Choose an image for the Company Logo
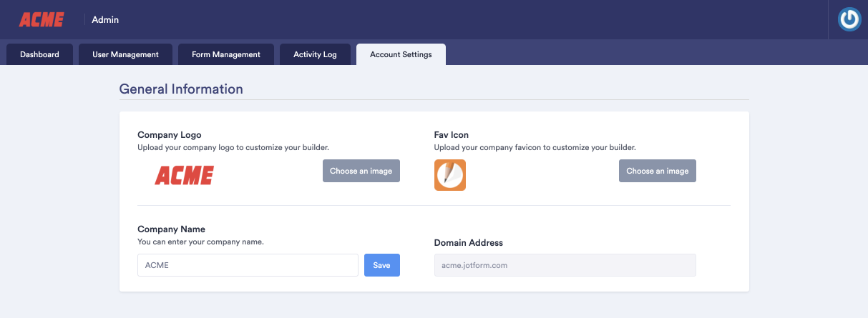This screenshot has height=318, width=868. 361,172
